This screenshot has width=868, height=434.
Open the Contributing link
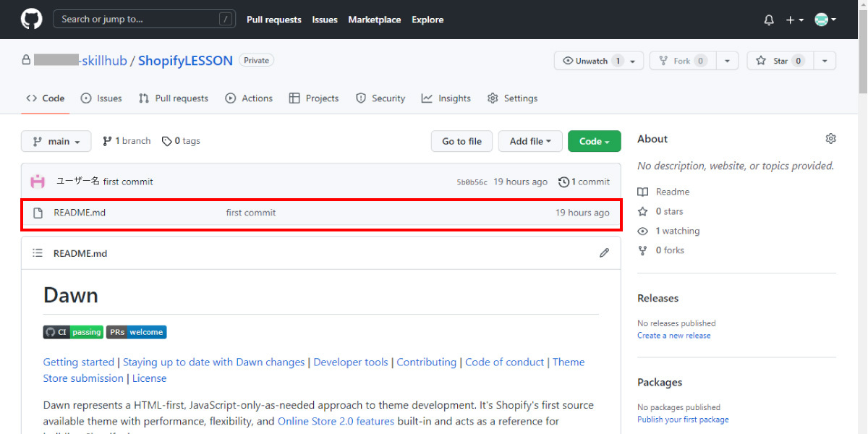tap(427, 362)
